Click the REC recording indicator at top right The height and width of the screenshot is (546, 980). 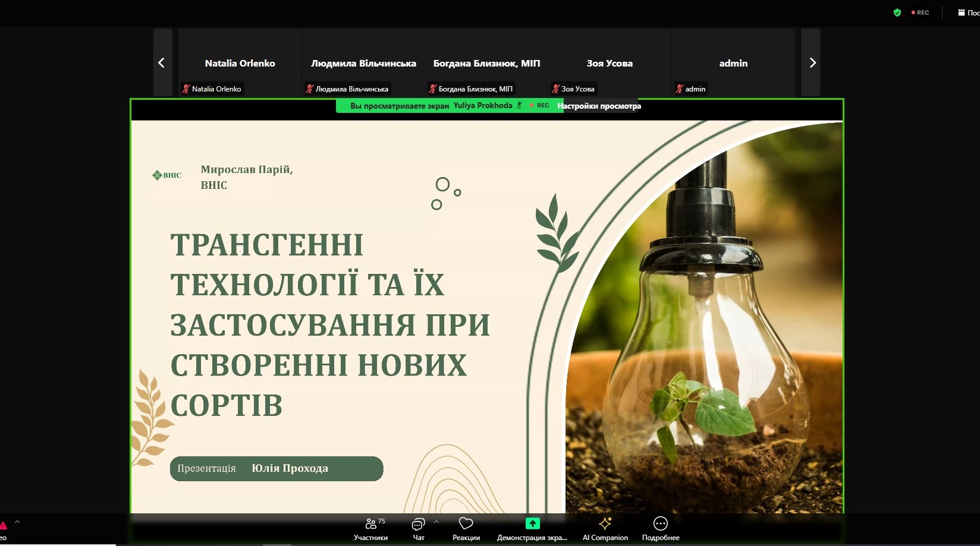pos(921,12)
